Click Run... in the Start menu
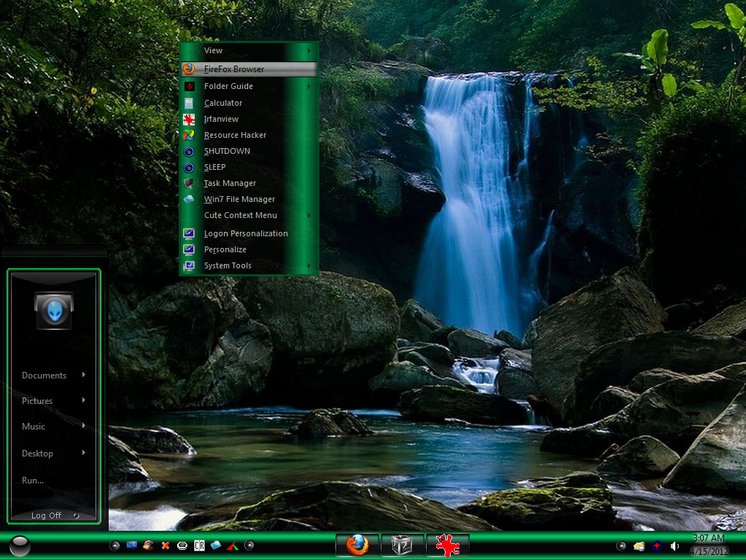This screenshot has height=560, width=746. click(33, 481)
